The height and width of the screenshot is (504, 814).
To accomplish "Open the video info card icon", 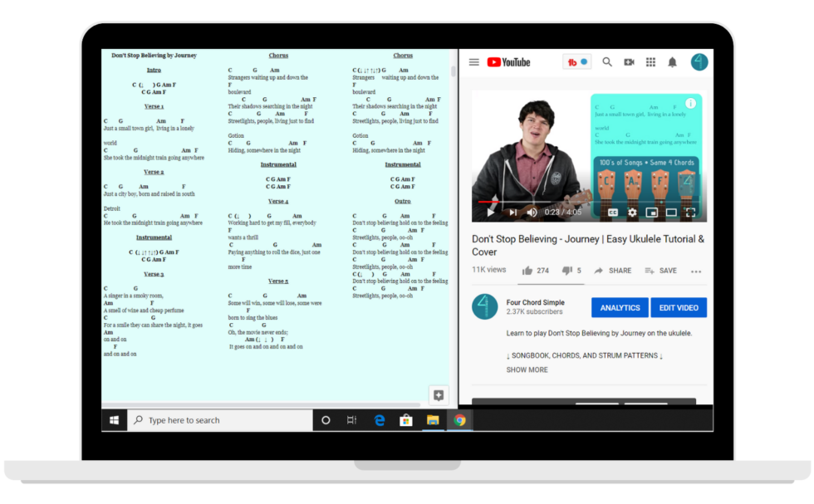I will click(690, 104).
